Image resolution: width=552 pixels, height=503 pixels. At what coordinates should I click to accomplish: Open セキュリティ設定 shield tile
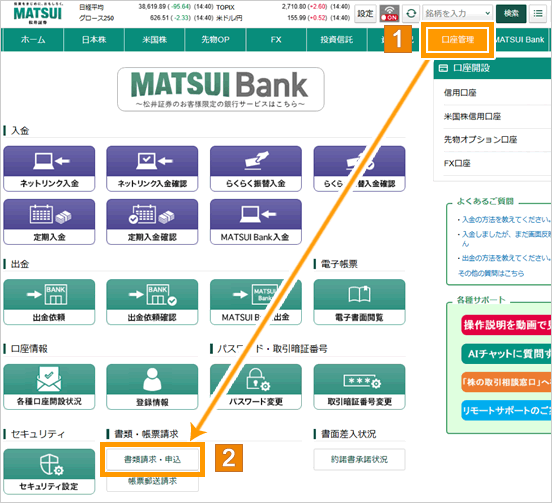[49, 472]
